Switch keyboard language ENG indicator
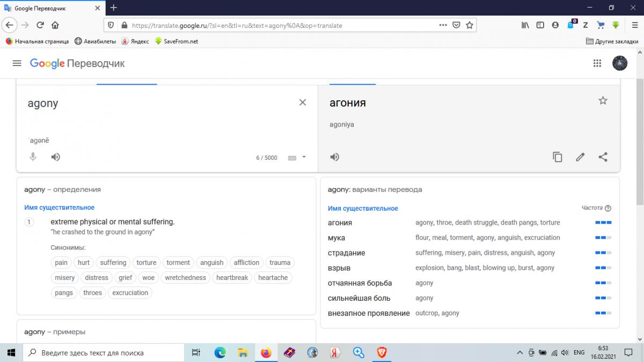The image size is (644, 362). (579, 352)
